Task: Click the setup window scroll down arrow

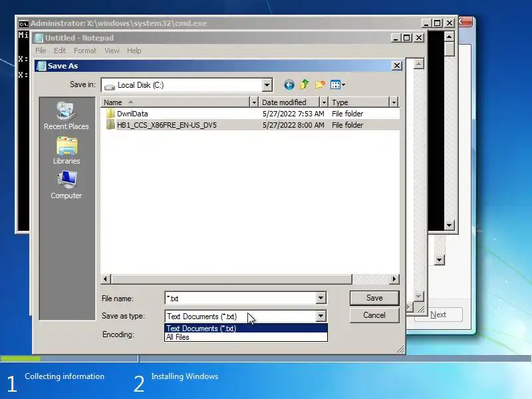Action: point(440,260)
